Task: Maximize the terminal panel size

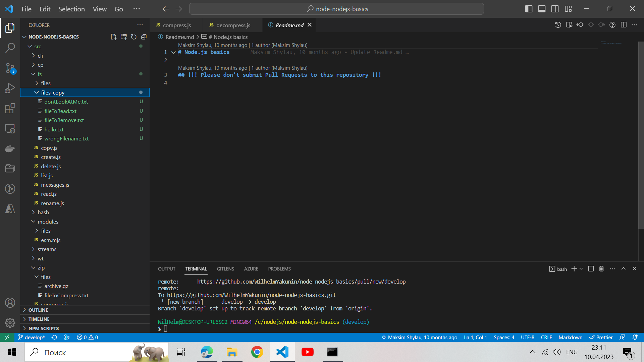Action: [x=623, y=269]
